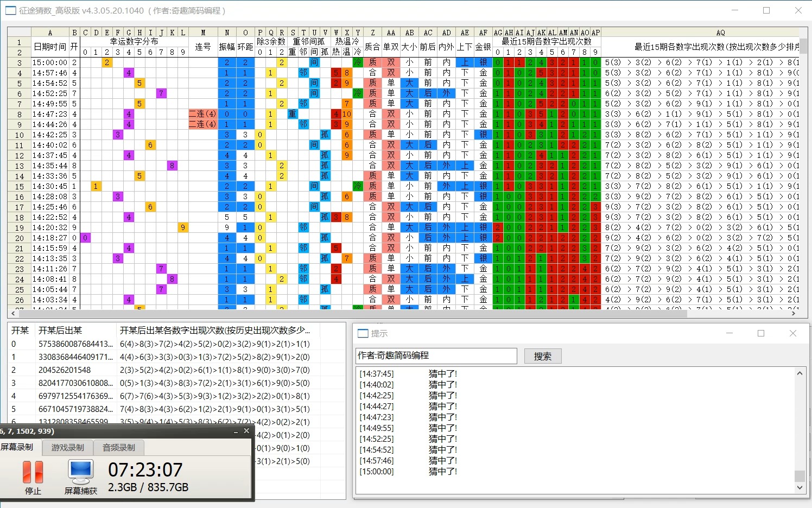Image resolution: width=812 pixels, height=508 pixels.
Task: Click the 大小 header cell
Action: tap(409, 47)
